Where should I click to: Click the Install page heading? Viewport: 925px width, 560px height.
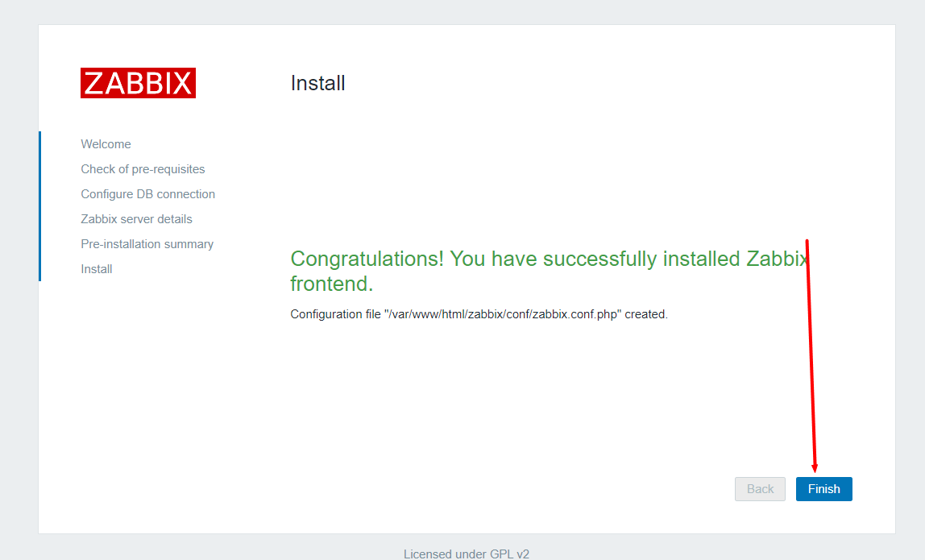tap(317, 83)
